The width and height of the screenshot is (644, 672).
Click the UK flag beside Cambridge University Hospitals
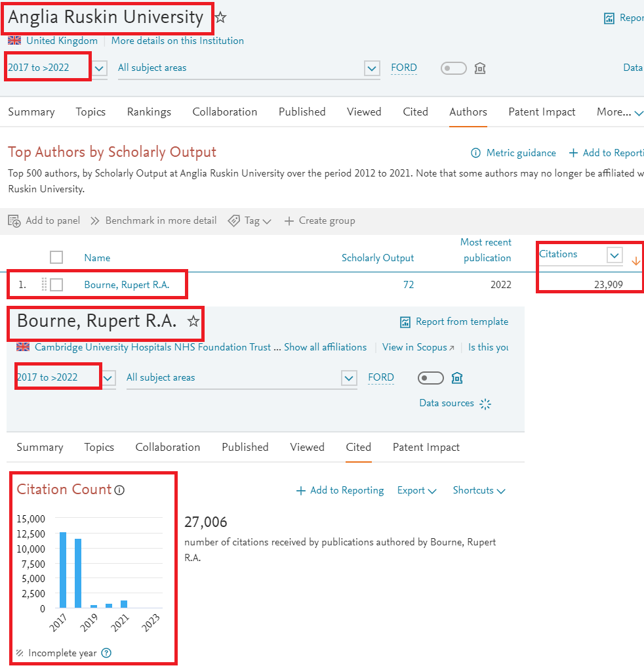pyautogui.click(x=23, y=347)
